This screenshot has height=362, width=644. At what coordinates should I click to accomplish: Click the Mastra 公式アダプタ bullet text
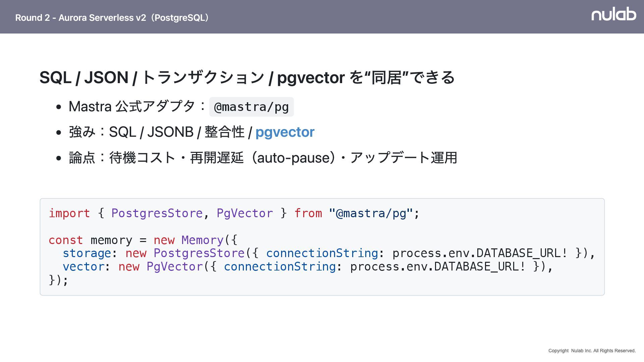click(131, 107)
